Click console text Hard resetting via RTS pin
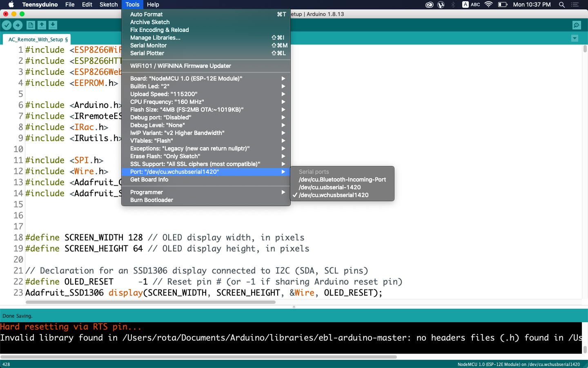This screenshot has width=588, height=368. click(71, 327)
